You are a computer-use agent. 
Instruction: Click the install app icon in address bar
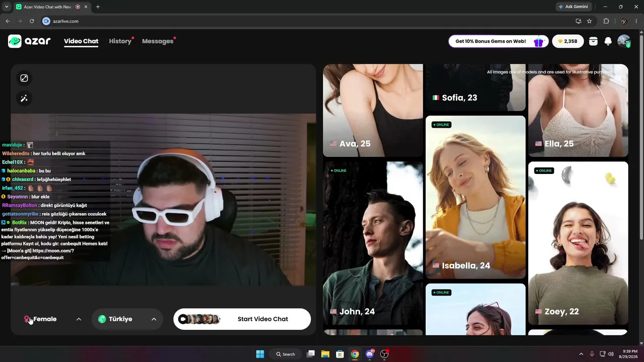click(579, 21)
